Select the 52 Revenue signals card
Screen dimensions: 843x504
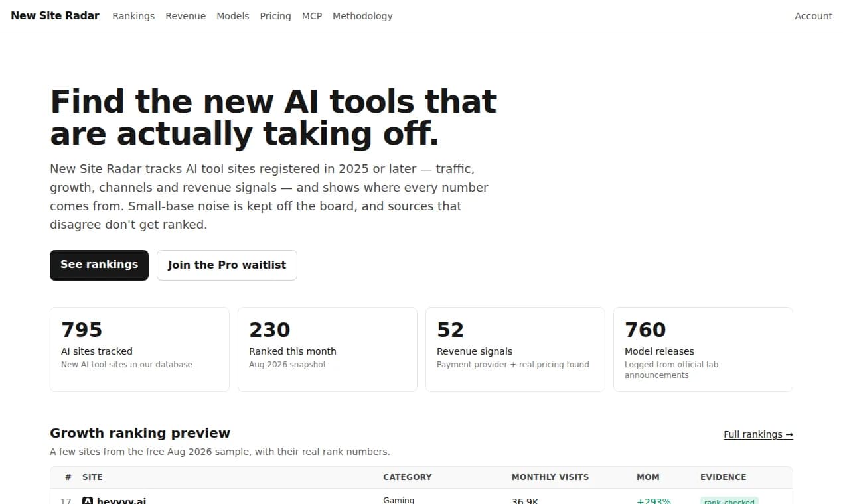[515, 349]
